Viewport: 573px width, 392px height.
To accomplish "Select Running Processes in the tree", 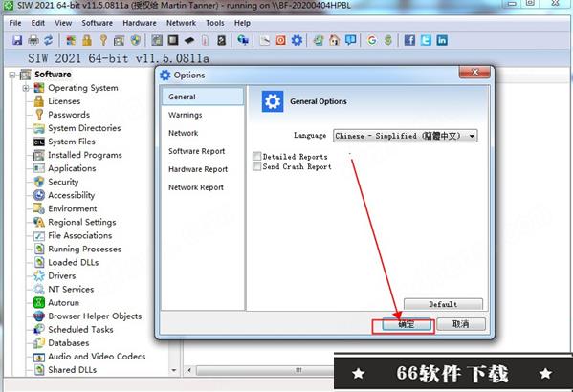I will point(85,249).
